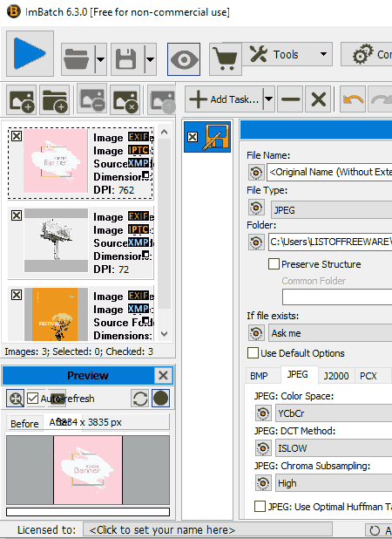Image resolution: width=392 pixels, height=539 pixels.
Task: Expand the Add Task dropdown arrow
Action: point(269,99)
